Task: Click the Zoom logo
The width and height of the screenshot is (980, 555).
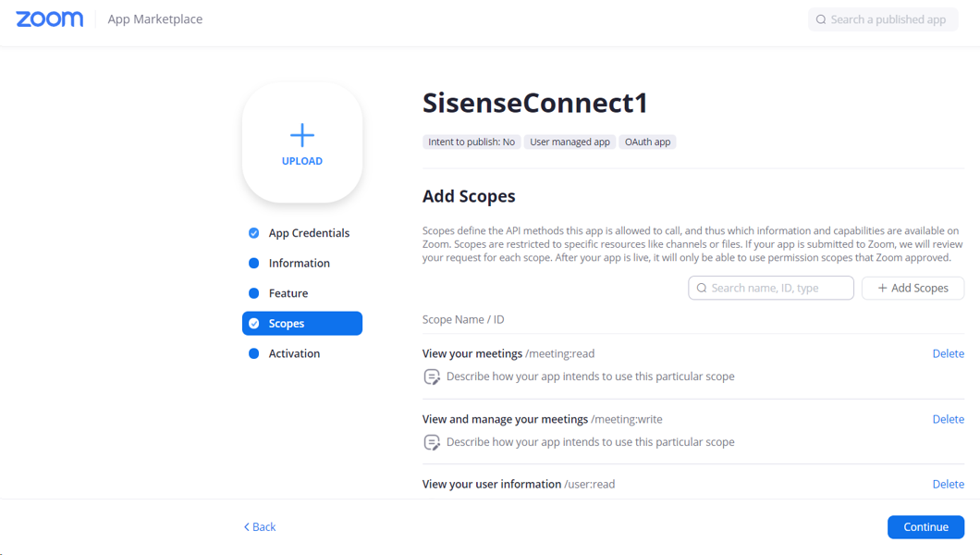Action: pos(49,19)
